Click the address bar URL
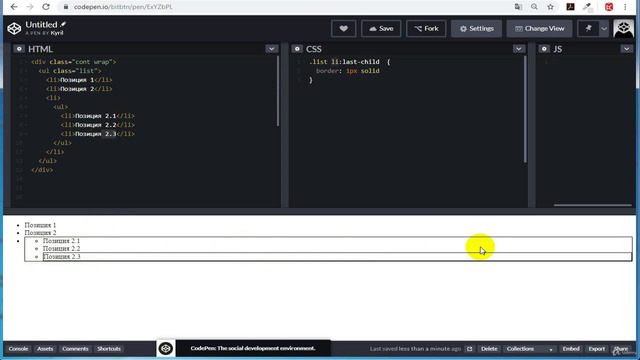Viewport: 640px width, 360px height. tap(123, 7)
